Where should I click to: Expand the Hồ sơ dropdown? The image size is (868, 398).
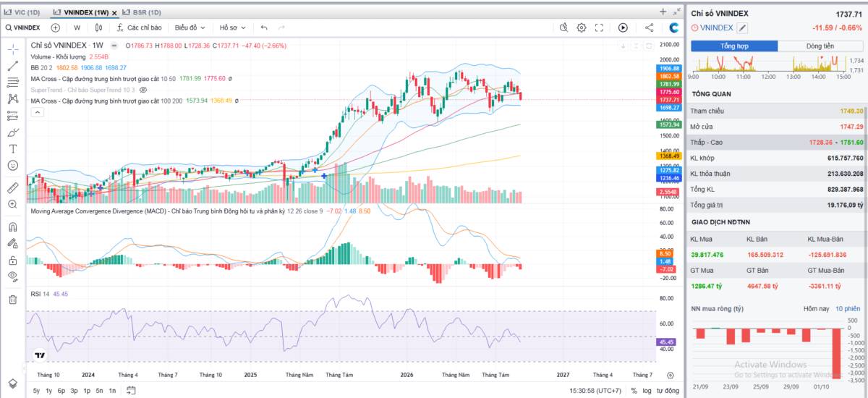233,27
